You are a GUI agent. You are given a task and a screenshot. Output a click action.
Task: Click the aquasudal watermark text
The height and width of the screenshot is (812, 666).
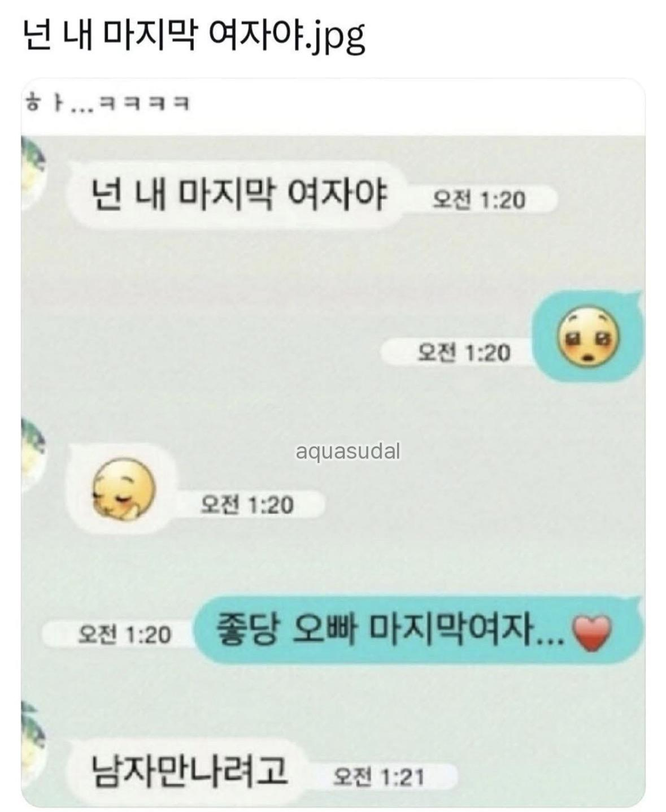pyautogui.click(x=348, y=451)
